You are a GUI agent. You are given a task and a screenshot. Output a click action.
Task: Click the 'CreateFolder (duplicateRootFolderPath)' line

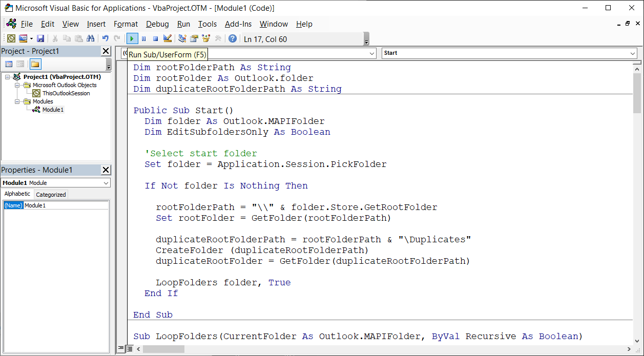point(262,250)
